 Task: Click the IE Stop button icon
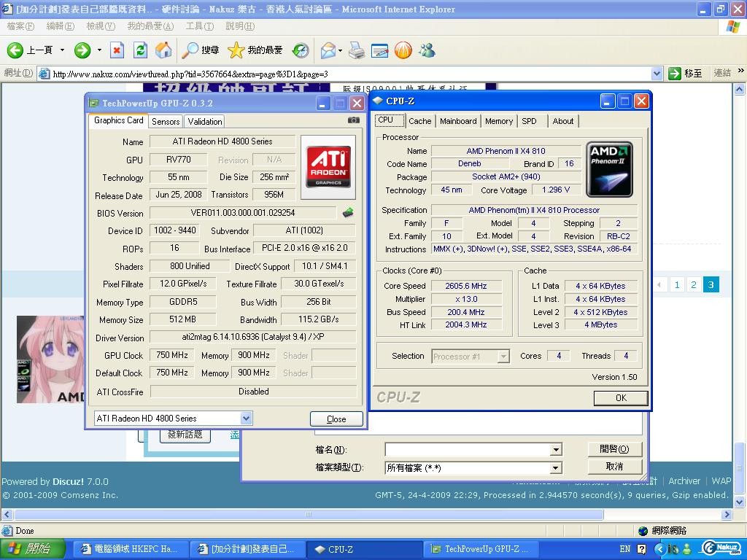coord(117,50)
